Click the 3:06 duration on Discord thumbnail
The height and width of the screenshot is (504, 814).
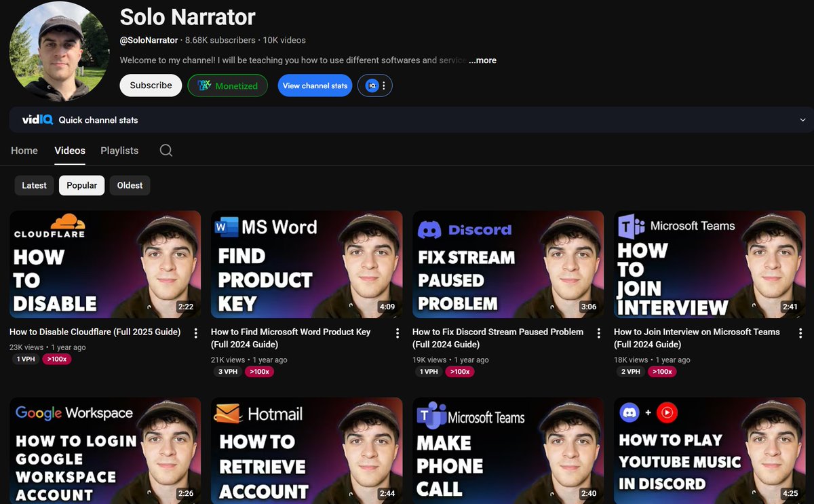[x=589, y=307]
